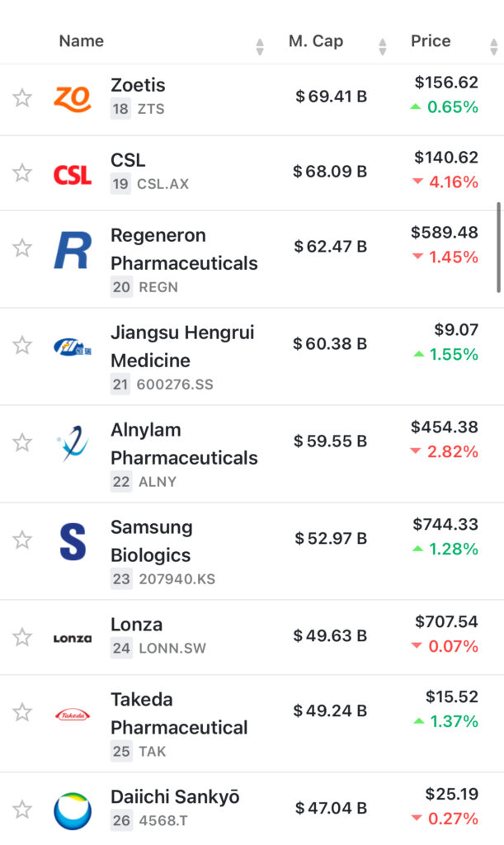Click the Lonza company name
Viewport: 504px width, 845px height.
pos(137,625)
